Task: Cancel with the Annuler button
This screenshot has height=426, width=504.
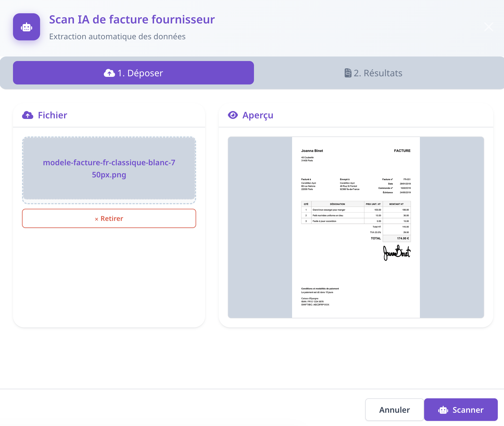Action: click(395, 410)
